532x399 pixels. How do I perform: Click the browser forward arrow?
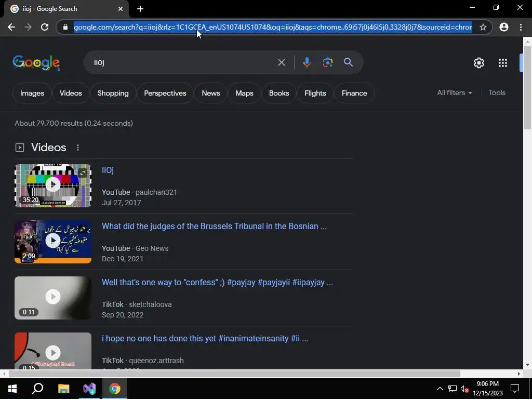(28, 27)
